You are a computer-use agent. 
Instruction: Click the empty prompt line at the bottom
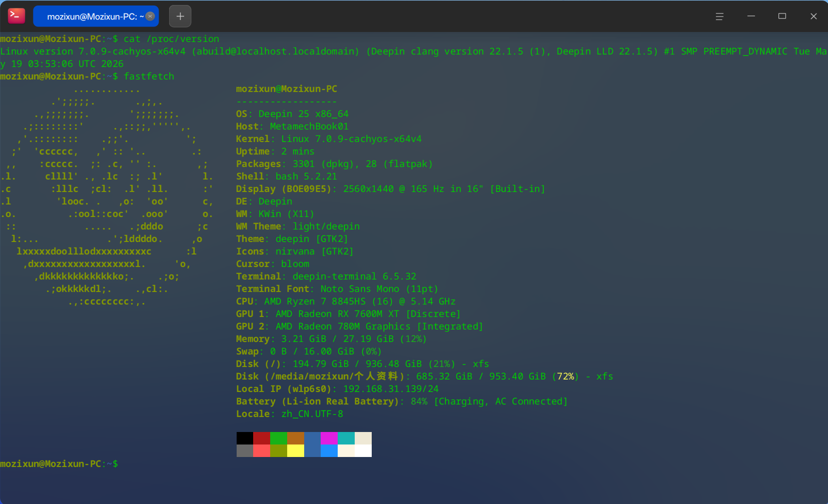point(59,464)
